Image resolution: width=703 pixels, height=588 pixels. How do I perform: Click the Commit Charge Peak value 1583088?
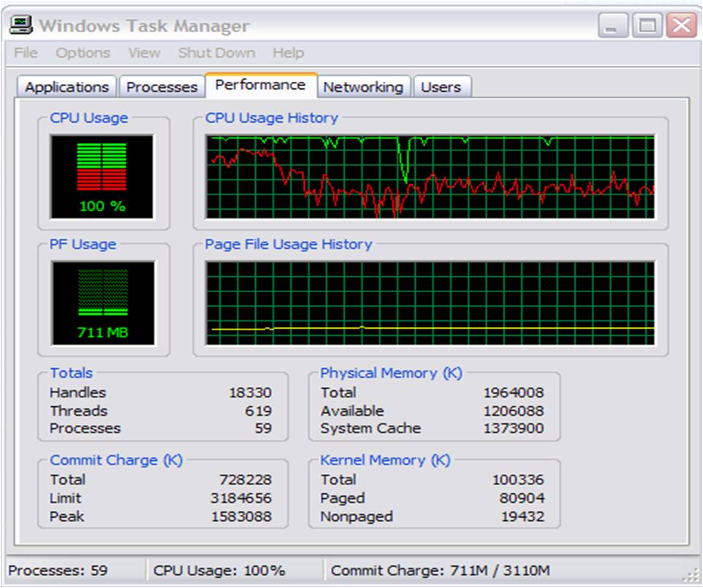tap(241, 516)
